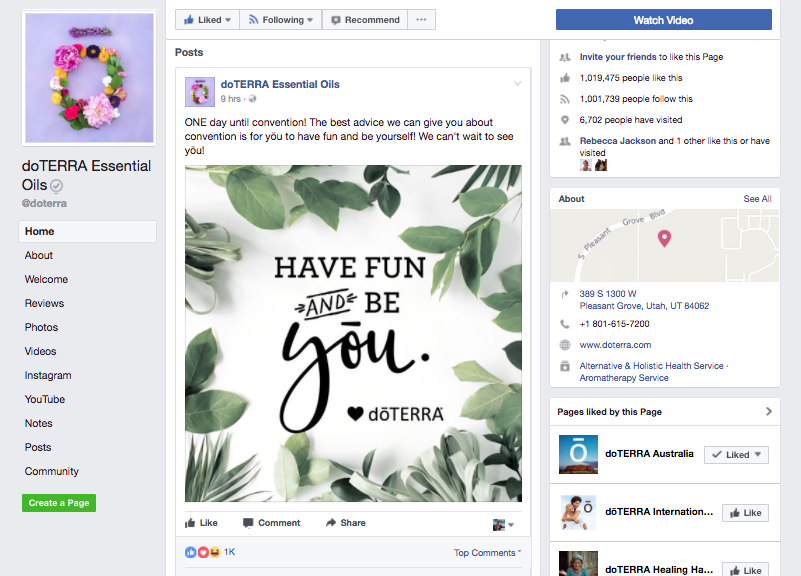Click the Recommend button
This screenshot has width=801, height=576.
click(x=365, y=20)
